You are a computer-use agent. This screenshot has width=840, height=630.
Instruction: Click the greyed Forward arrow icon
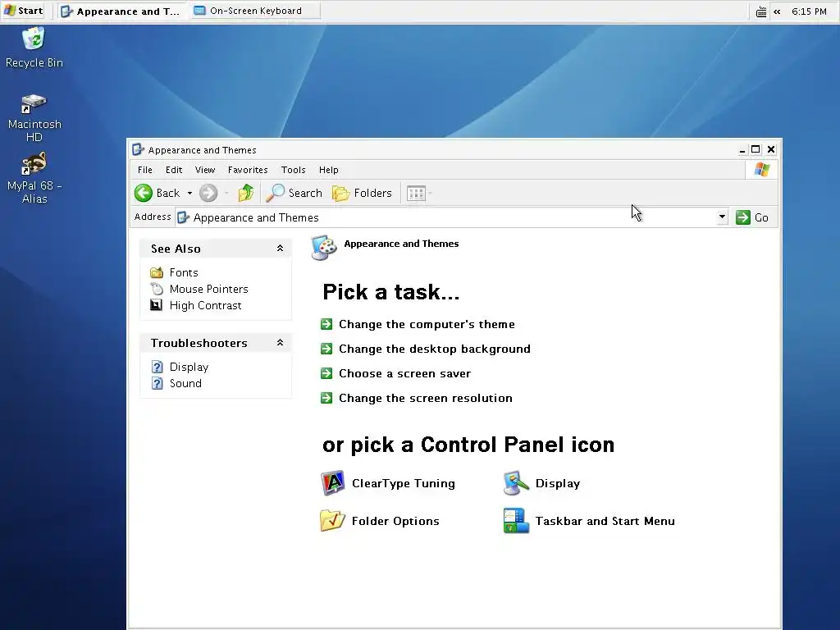click(208, 193)
